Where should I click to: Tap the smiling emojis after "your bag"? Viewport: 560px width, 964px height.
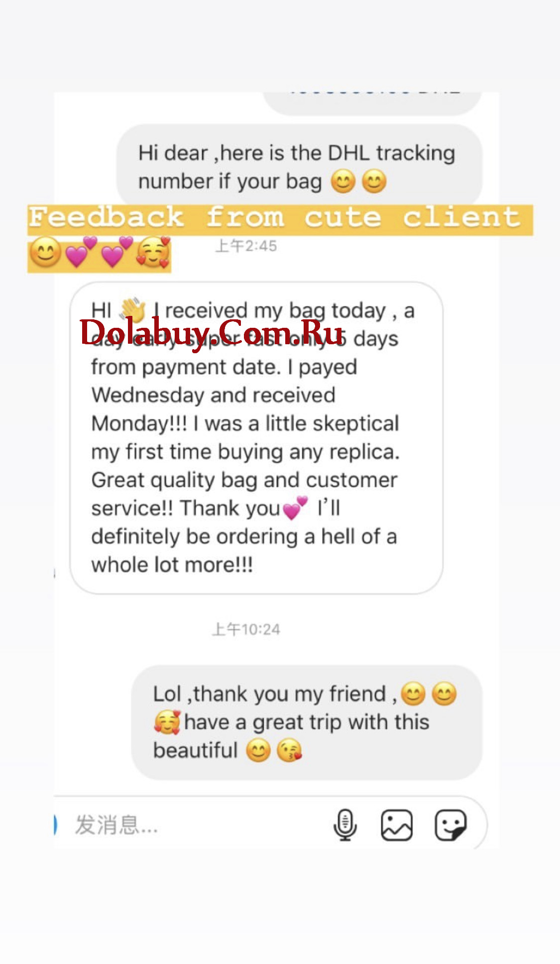coord(359,181)
